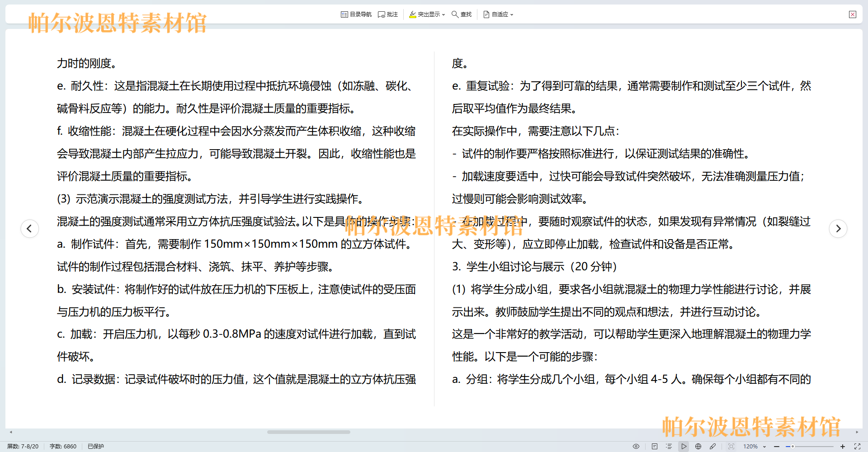Click the line starting 'd. 记录数据'
This screenshot has width=868, height=452.
tap(236, 379)
